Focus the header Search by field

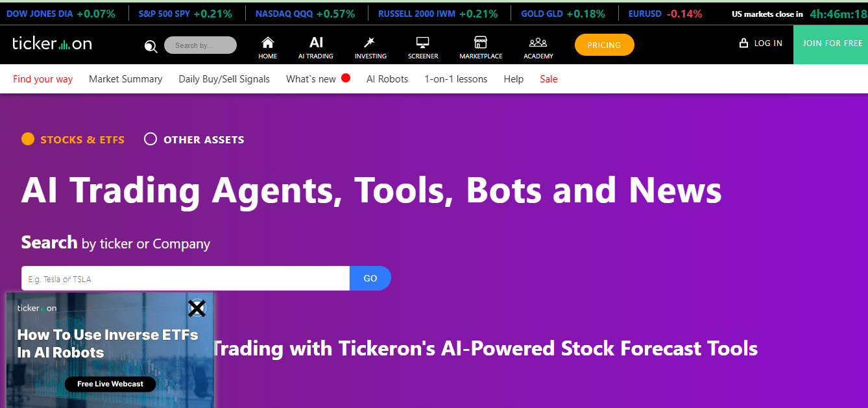(200, 45)
